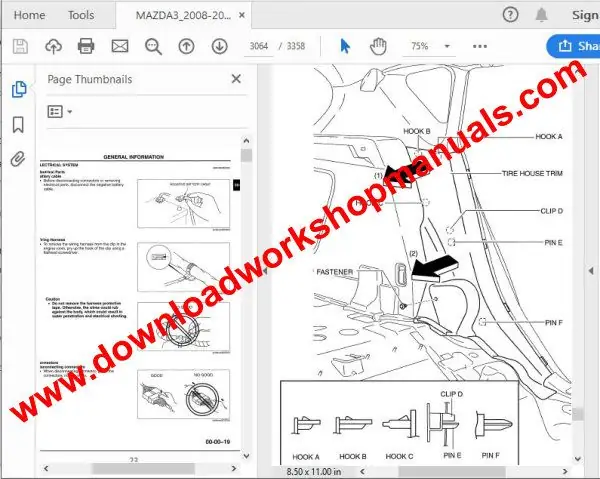Click the document vertical scroll down arrow
Image resolution: width=600 pixels, height=479 pixels.
pos(578,459)
